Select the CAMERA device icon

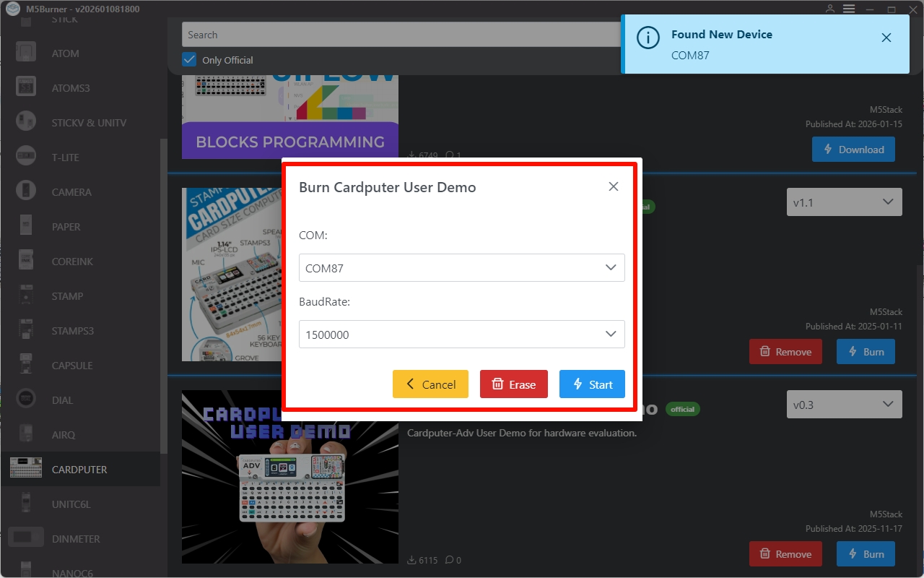point(26,191)
